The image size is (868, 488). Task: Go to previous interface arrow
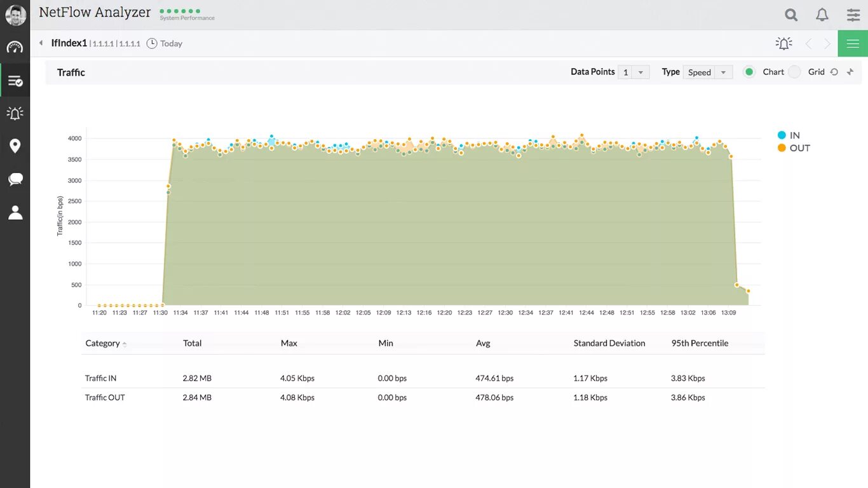(x=809, y=44)
